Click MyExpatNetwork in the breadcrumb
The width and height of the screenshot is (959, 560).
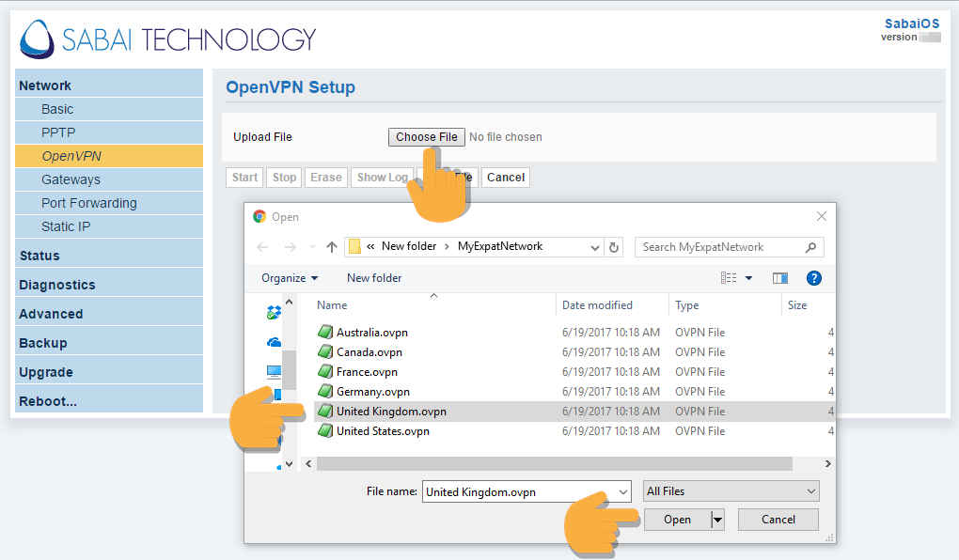coord(499,246)
